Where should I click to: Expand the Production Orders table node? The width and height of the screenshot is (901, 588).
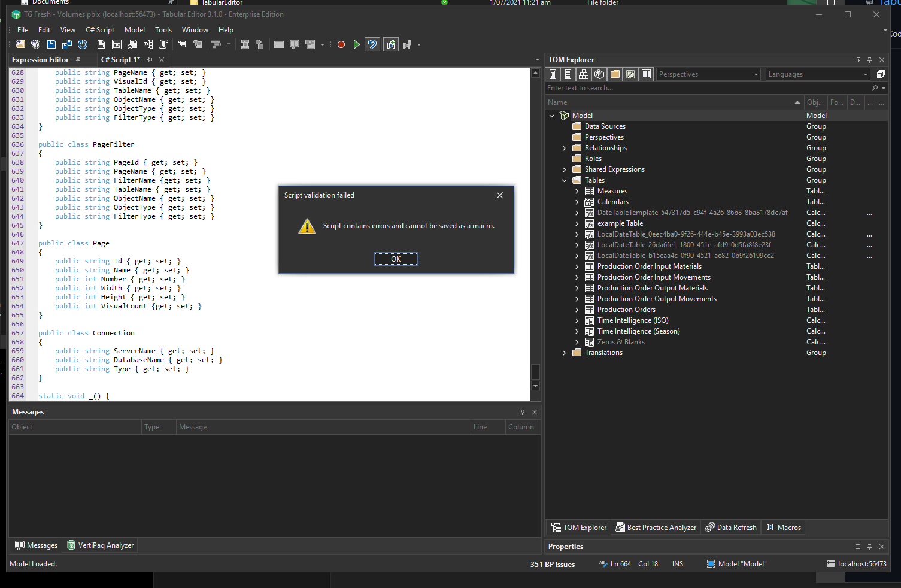pyautogui.click(x=577, y=310)
